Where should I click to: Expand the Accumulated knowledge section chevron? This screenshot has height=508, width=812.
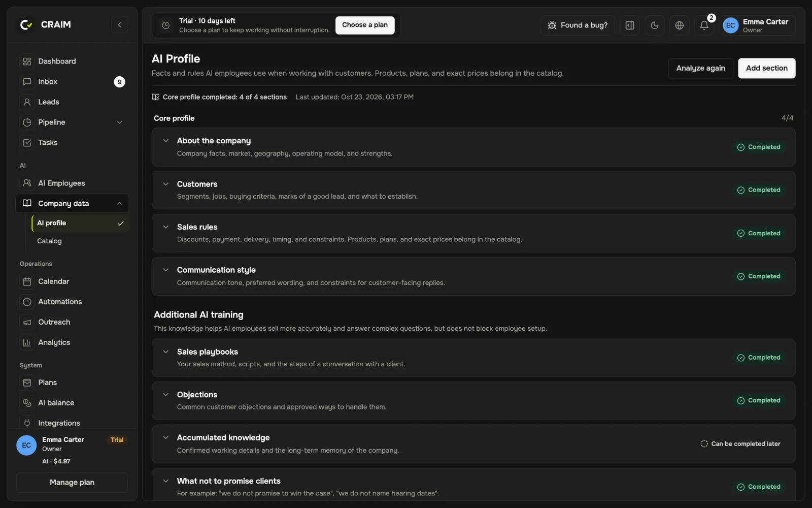point(165,437)
